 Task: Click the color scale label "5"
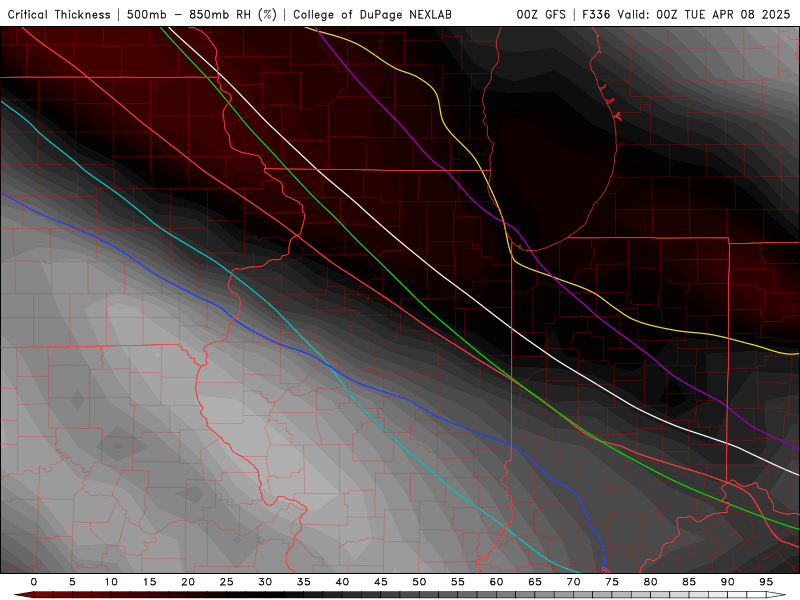click(72, 582)
